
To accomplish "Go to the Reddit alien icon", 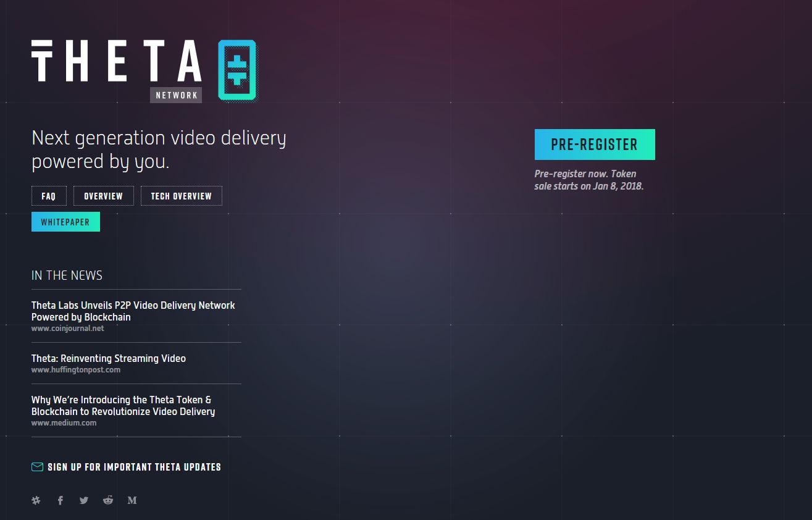I will click(108, 500).
